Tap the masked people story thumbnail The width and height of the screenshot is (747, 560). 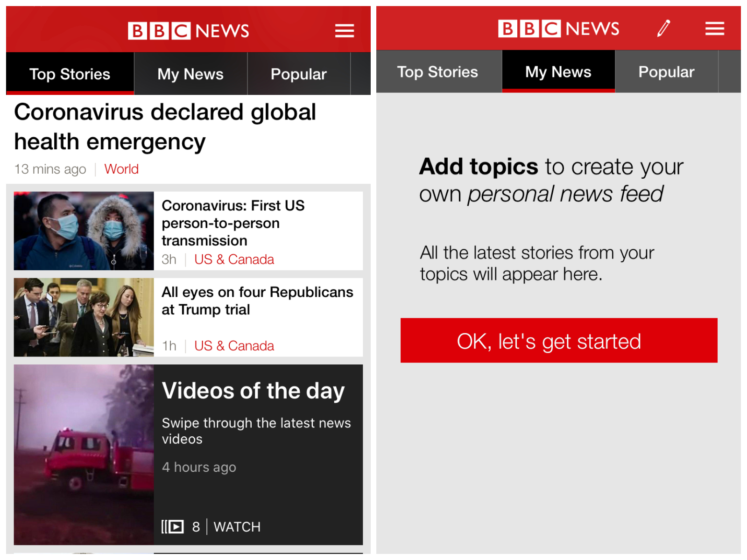point(84,231)
